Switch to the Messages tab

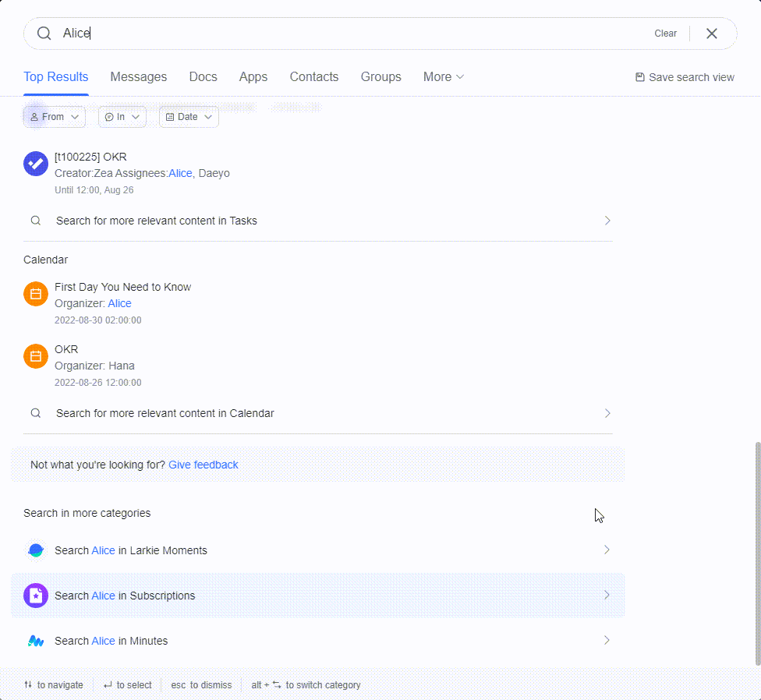[138, 76]
